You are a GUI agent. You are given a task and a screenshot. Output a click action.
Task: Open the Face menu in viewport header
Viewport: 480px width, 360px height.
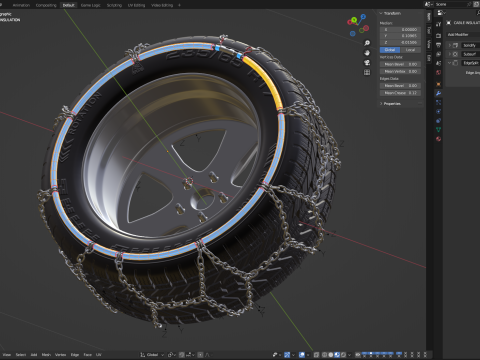tap(87, 355)
